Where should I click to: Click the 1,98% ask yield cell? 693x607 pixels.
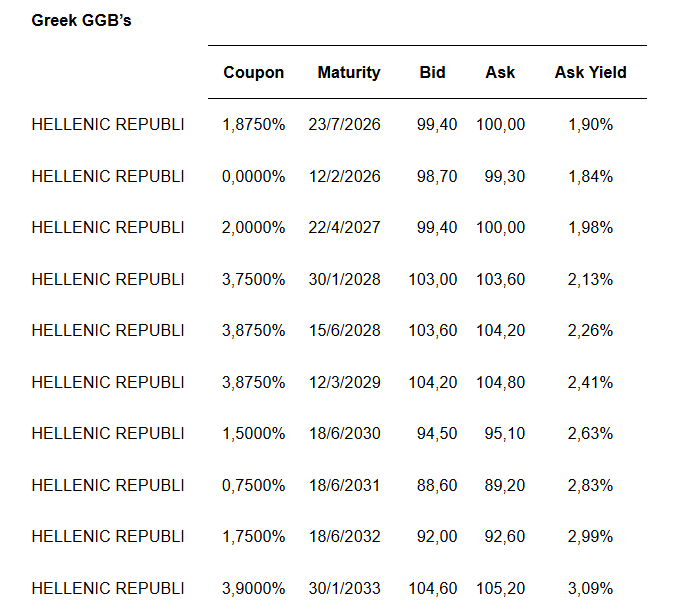coord(590,228)
